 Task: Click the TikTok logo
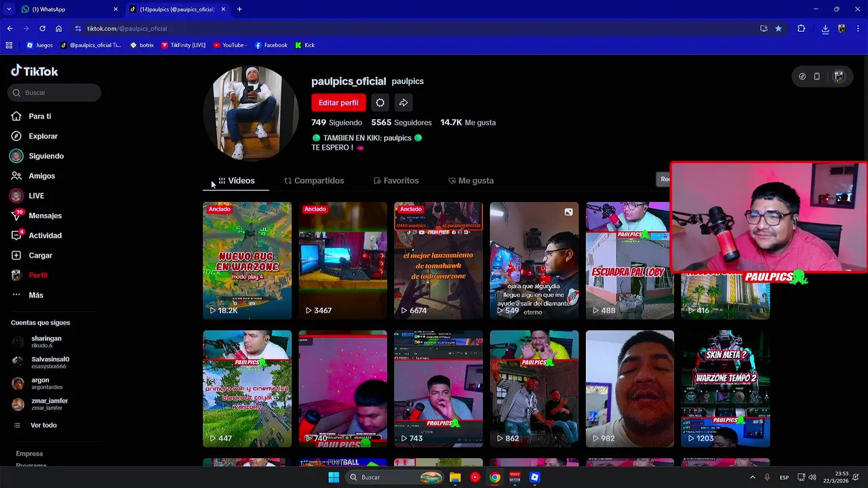pos(35,71)
